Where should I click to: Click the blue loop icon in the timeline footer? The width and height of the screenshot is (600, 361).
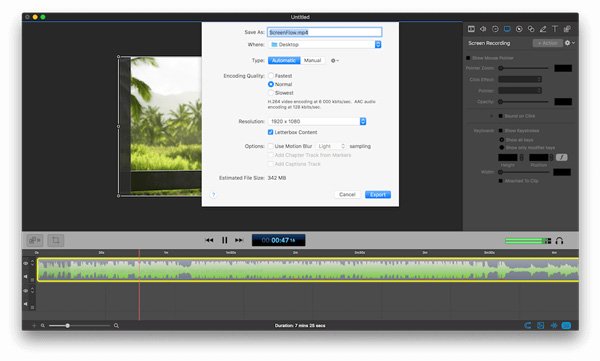pos(528,326)
